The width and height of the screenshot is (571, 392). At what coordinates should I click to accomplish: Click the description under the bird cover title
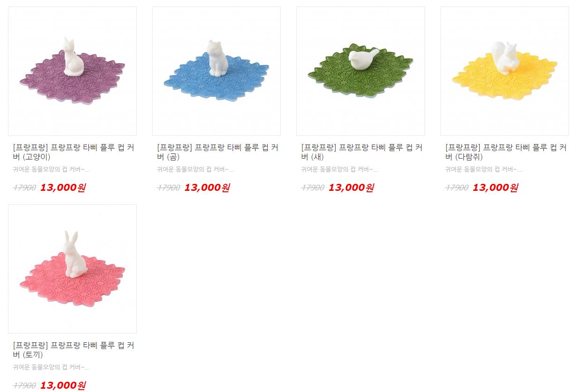[340, 169]
